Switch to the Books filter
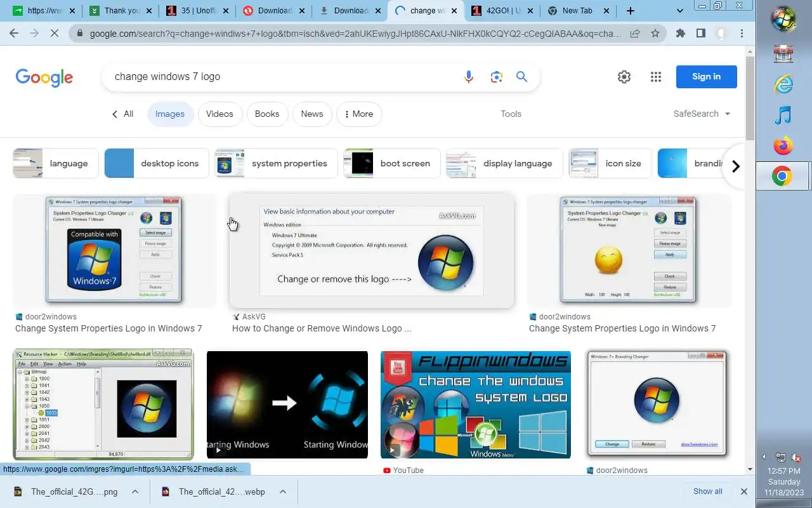812x508 pixels. pos(267,114)
